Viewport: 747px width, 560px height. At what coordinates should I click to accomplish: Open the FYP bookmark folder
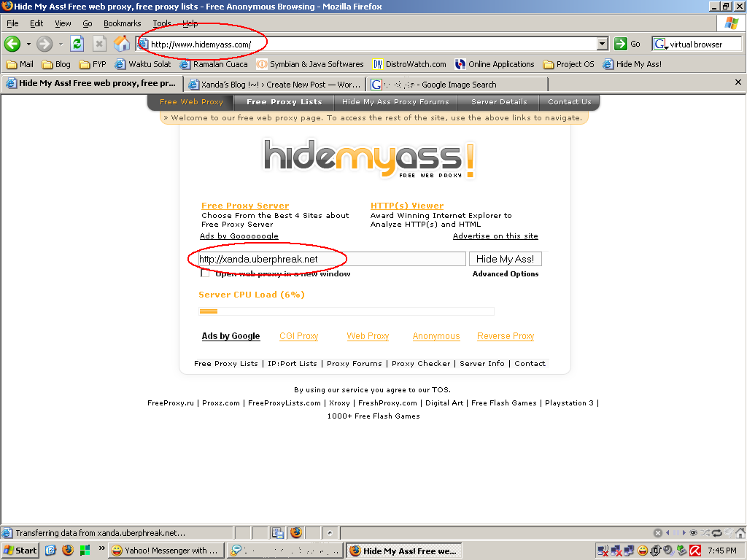click(x=93, y=64)
